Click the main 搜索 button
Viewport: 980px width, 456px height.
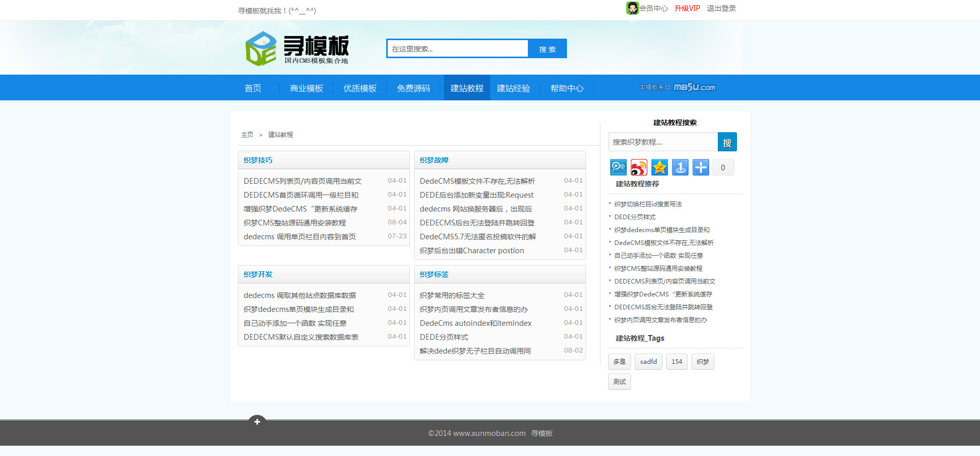pyautogui.click(x=547, y=49)
